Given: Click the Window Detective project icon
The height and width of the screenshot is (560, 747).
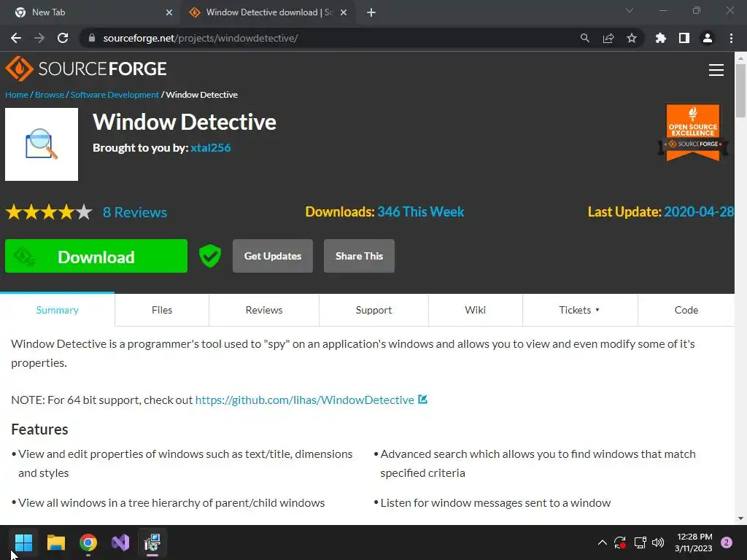Looking at the screenshot, I should coord(42,144).
